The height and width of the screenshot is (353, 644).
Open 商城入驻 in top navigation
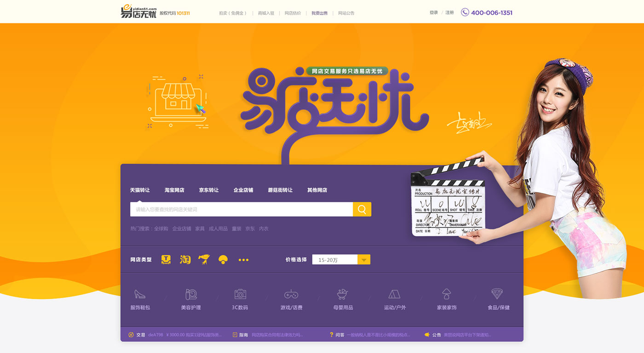(x=266, y=13)
